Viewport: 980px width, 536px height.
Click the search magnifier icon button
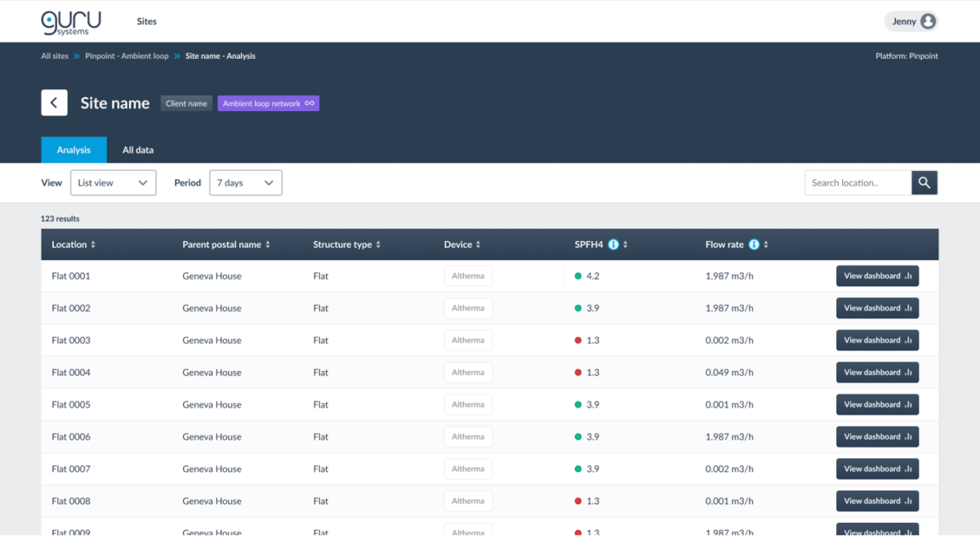click(x=924, y=183)
